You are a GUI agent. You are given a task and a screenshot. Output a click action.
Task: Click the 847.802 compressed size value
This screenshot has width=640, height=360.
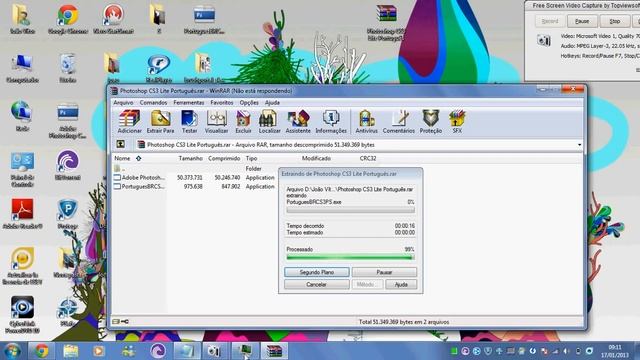[230, 187]
